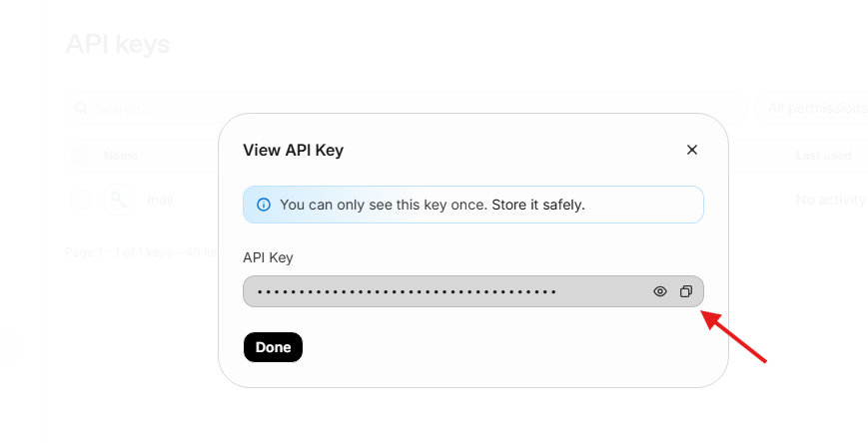This screenshot has width=868, height=443.
Task: Click the No activity cell for mail
Action: point(831,200)
